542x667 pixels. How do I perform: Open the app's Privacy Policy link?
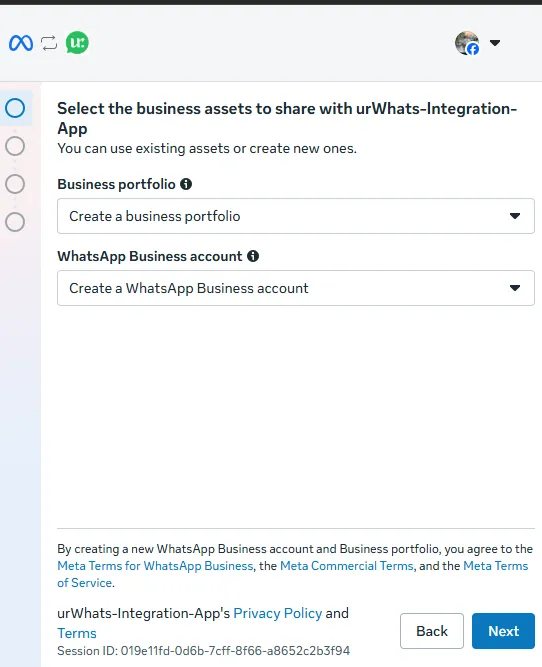click(278, 613)
